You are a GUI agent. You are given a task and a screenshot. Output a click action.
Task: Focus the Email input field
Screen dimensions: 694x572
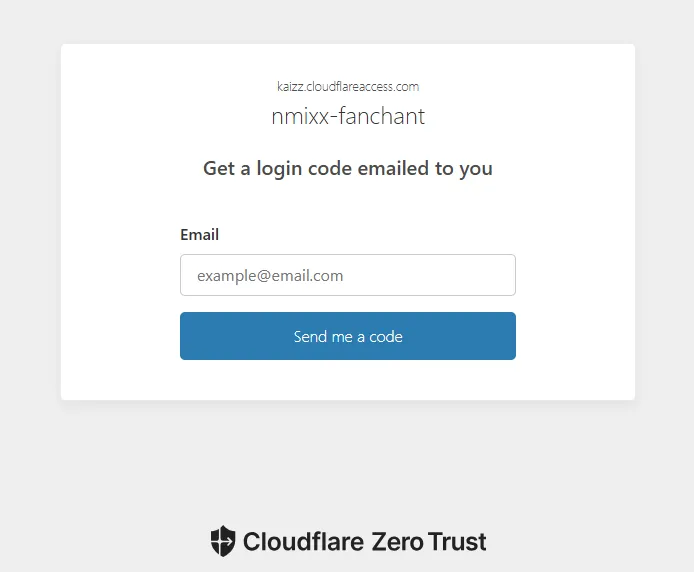[347, 275]
